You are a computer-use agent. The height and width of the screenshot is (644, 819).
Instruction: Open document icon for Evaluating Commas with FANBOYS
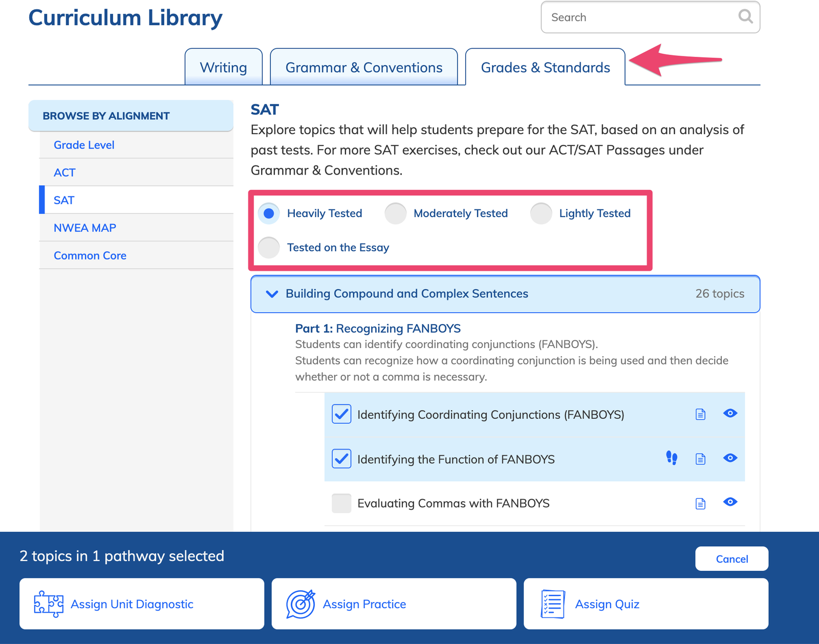(700, 504)
